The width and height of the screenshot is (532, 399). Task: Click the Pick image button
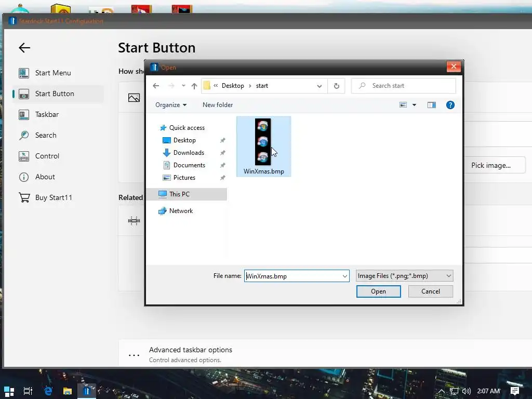(x=490, y=165)
